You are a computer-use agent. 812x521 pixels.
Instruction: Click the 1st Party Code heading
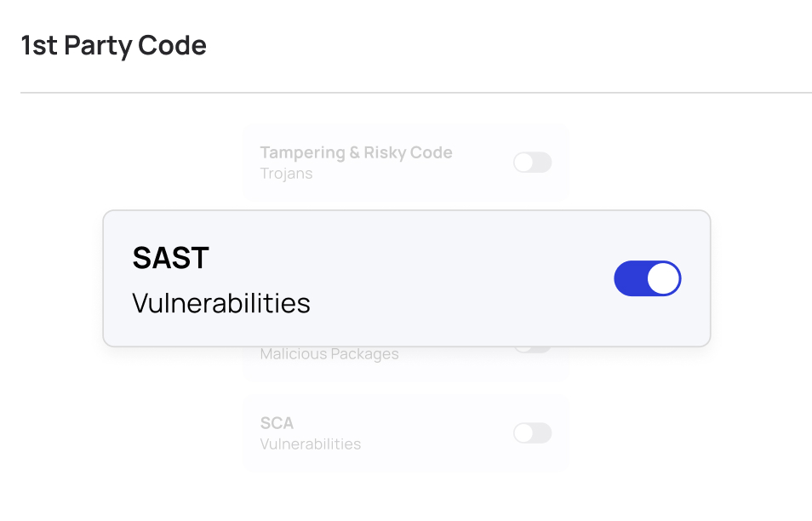[113, 45]
